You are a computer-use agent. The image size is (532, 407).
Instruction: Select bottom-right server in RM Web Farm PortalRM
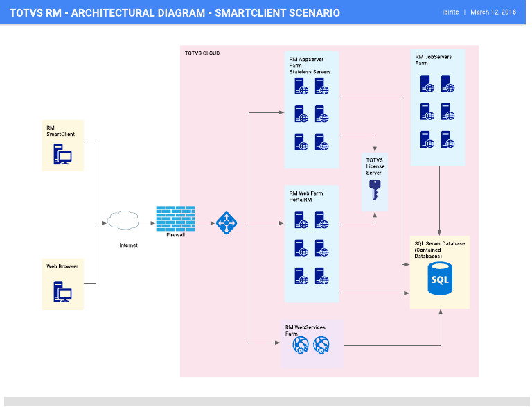[321, 276]
